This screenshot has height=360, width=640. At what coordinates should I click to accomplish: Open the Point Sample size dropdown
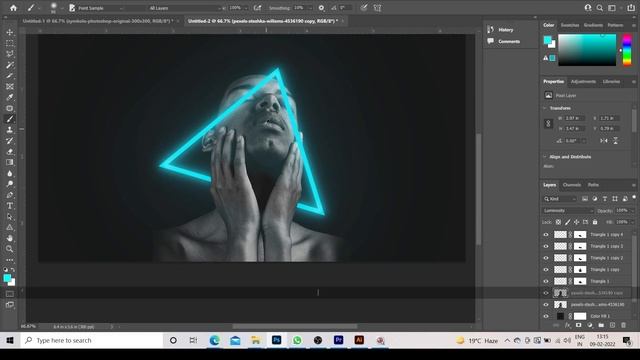pyautogui.click(x=100, y=8)
